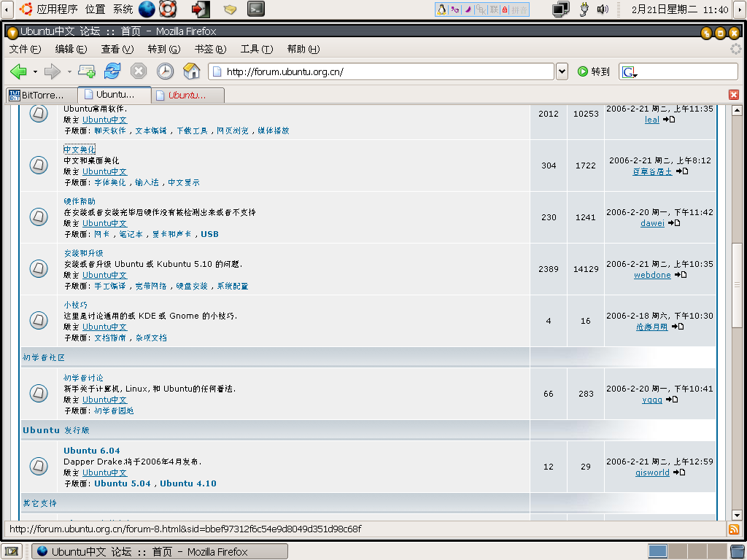The image size is (747, 560).
Task: Click the logout door icon in panel
Action: [201, 9]
